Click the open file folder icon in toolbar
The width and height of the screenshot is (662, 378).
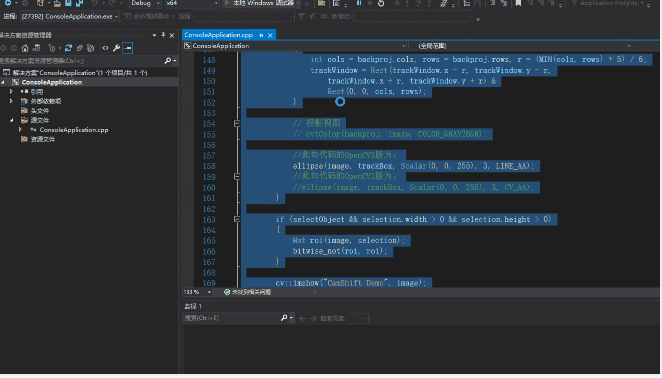[x=57, y=3]
